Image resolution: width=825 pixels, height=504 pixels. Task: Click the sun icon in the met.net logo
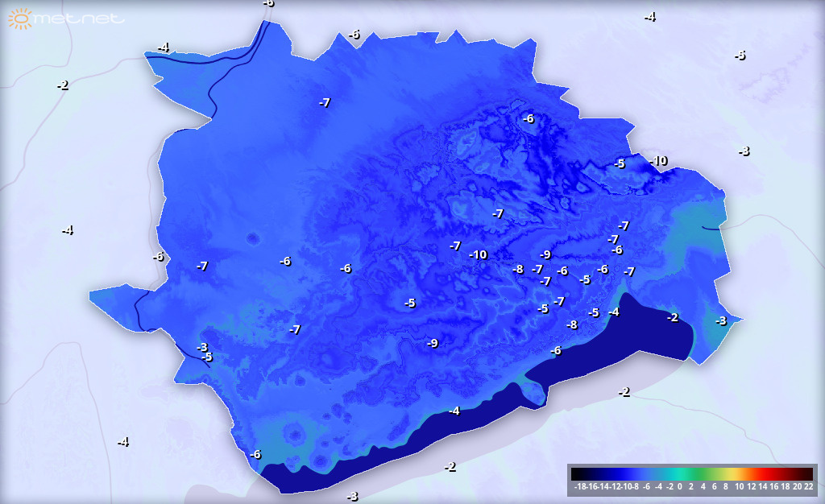pyautogui.click(x=19, y=19)
